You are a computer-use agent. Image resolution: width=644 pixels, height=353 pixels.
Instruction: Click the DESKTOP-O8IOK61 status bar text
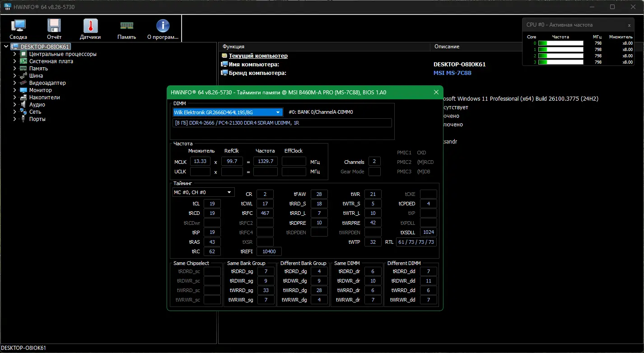coord(23,348)
